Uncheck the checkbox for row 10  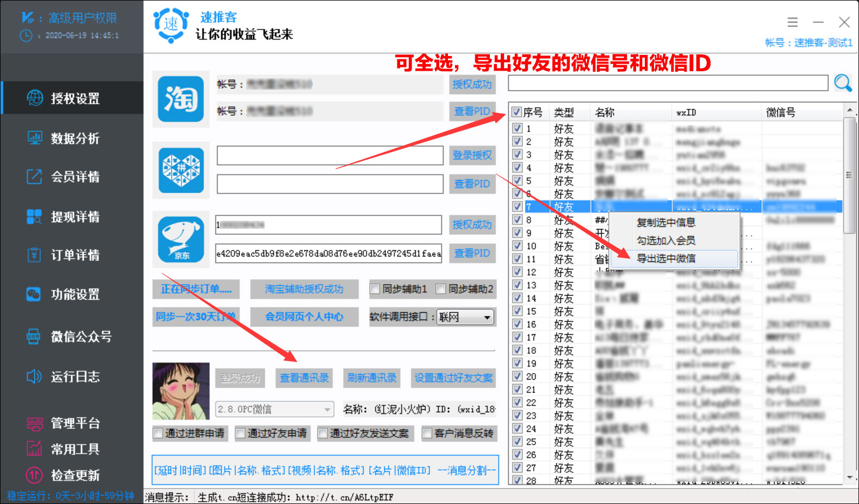click(x=518, y=246)
